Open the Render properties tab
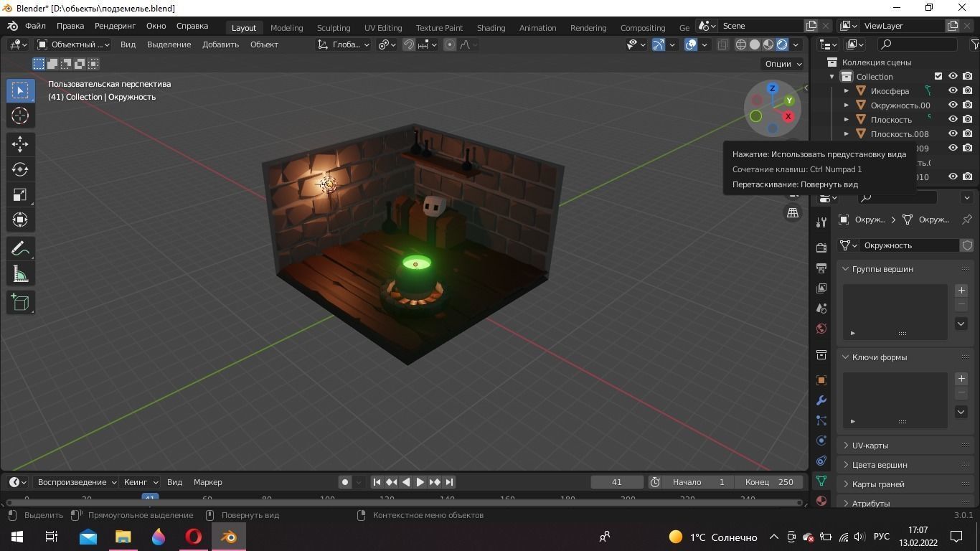Screen dimensions: 980x551 pyautogui.click(x=821, y=248)
